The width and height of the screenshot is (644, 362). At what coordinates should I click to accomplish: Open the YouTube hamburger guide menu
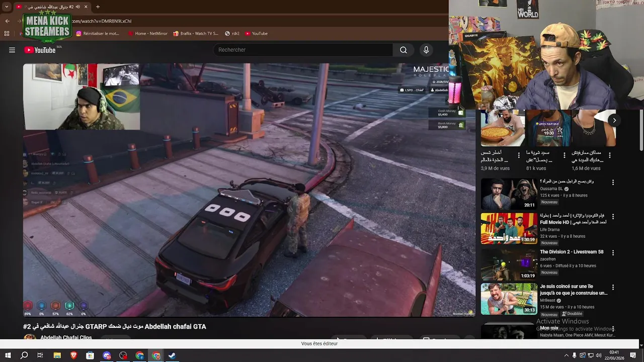pos(12,50)
